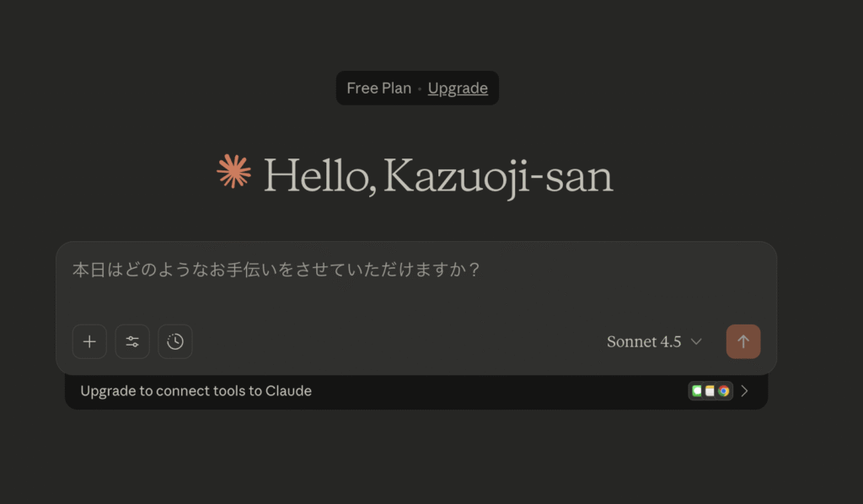Click the dot separator in the plan pill
The image size is (863, 504).
point(420,88)
